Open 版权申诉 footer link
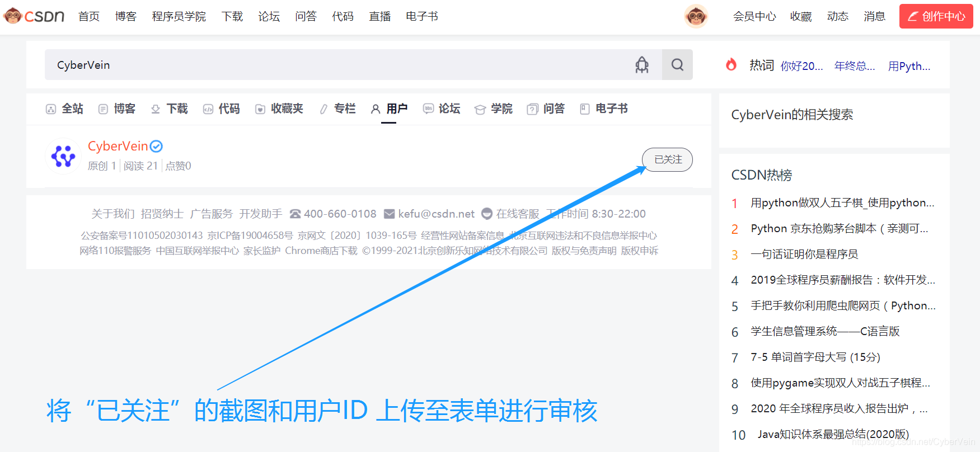The width and height of the screenshot is (980, 452). [640, 251]
